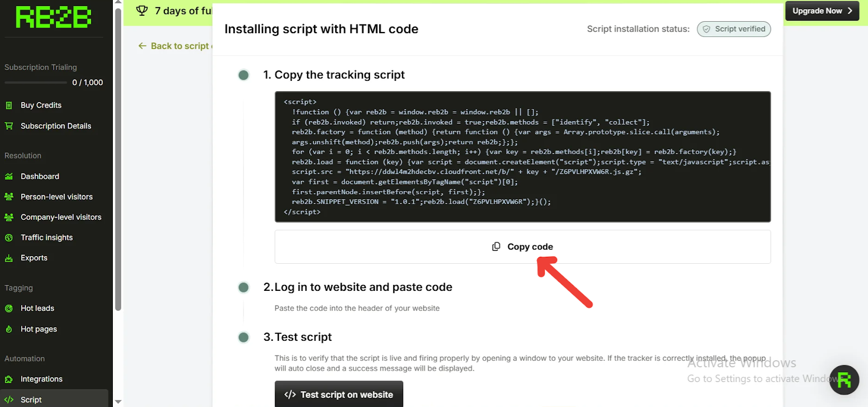
Task: Click the '0 / 1,000' credits count
Action: click(x=87, y=82)
